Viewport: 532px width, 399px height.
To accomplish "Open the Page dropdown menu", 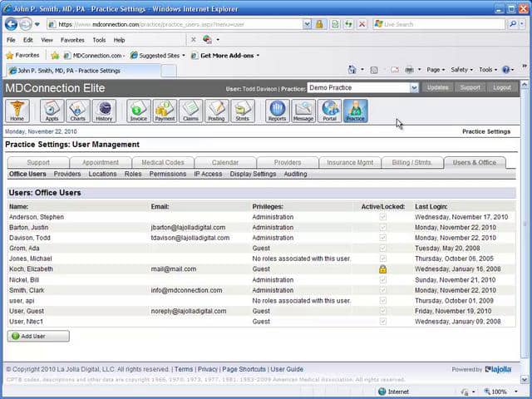I will click(436, 70).
